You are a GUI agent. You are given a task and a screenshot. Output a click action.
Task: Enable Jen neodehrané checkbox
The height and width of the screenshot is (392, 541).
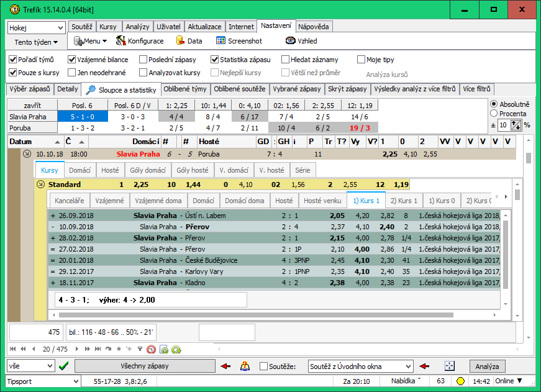pyautogui.click(x=72, y=73)
